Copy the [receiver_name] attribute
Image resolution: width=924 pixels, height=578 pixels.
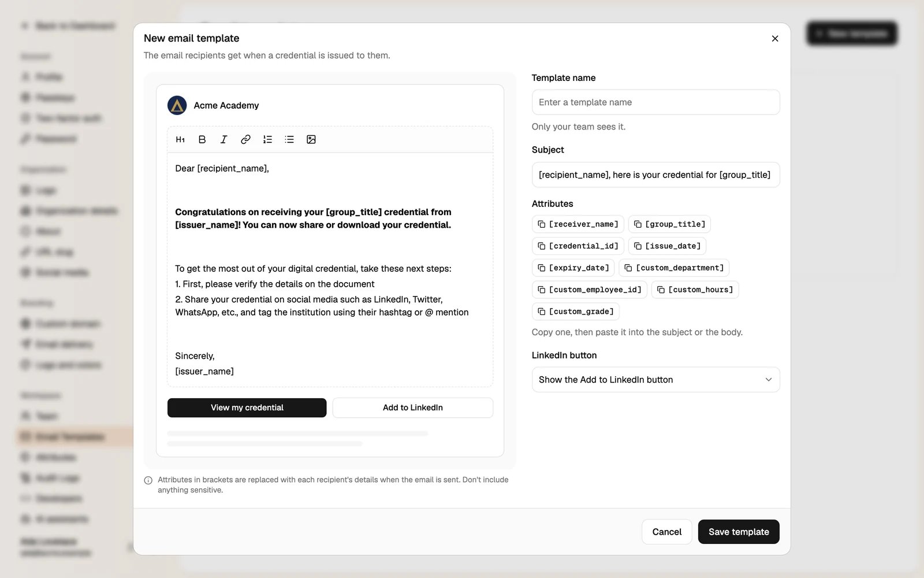(x=577, y=224)
